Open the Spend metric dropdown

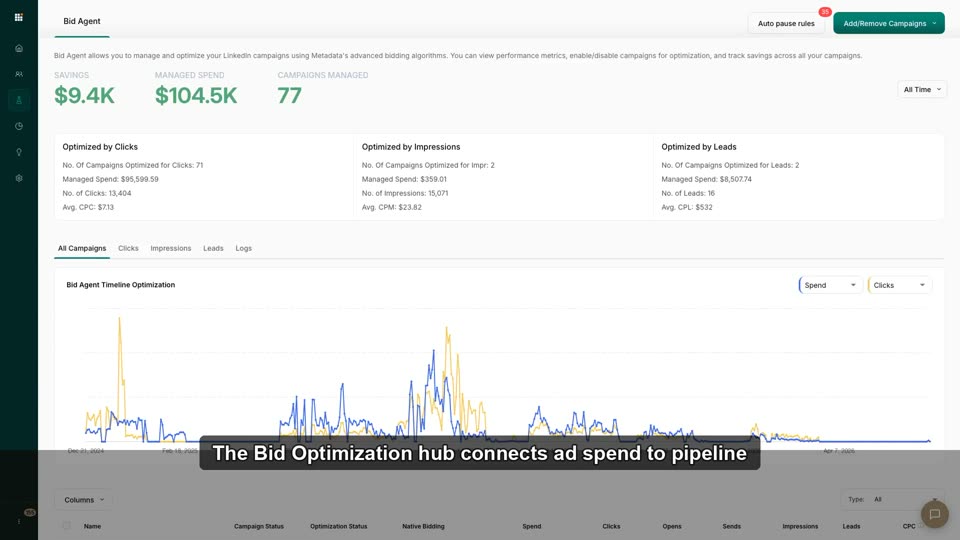(830, 285)
